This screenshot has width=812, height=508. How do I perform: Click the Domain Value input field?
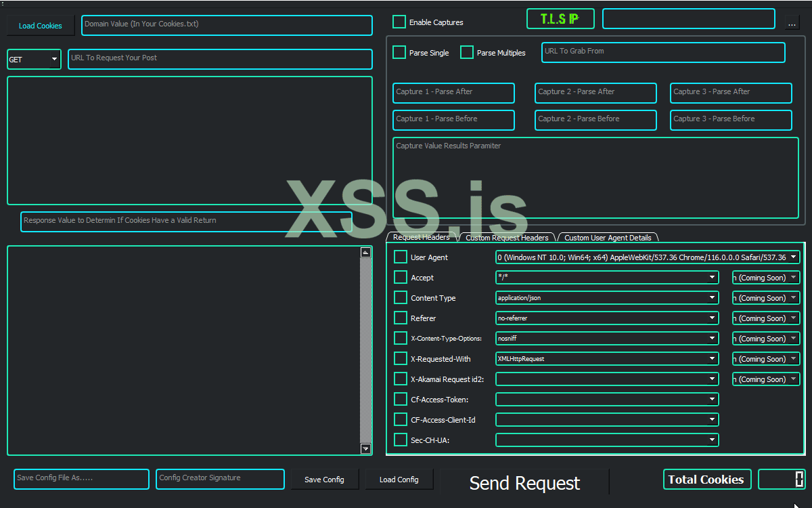point(227,25)
